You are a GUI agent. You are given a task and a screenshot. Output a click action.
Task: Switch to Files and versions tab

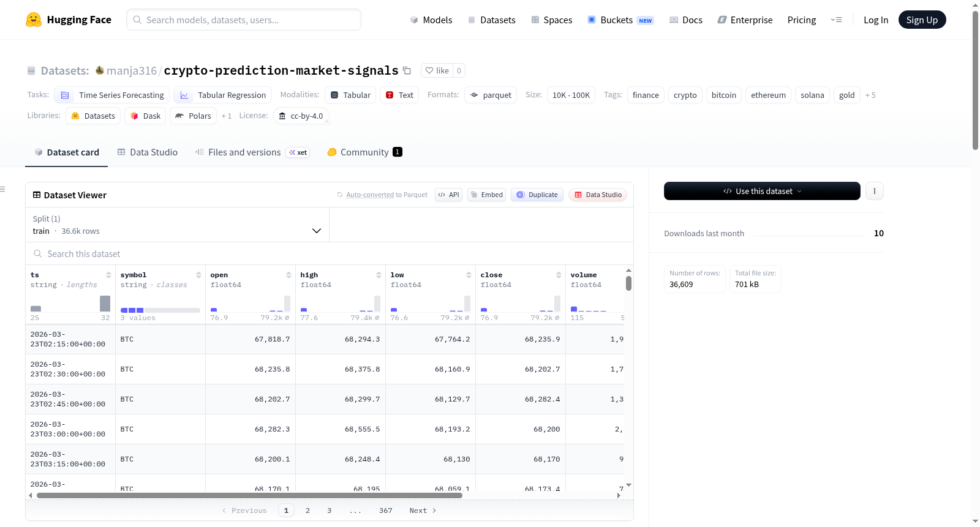click(252, 152)
